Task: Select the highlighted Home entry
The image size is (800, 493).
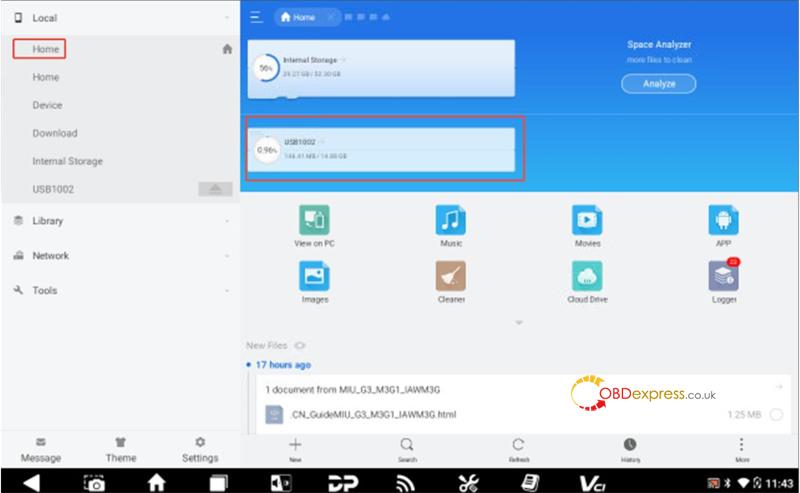Action: (39, 49)
